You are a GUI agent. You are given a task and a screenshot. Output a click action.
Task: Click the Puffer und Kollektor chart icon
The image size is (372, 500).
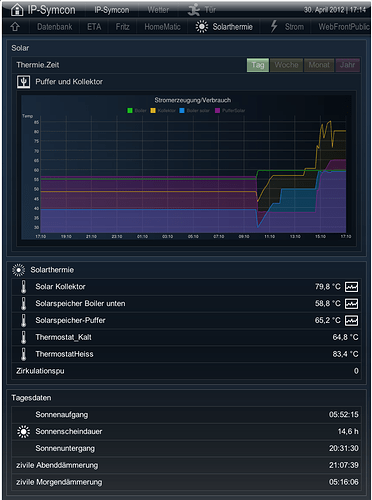(x=23, y=82)
